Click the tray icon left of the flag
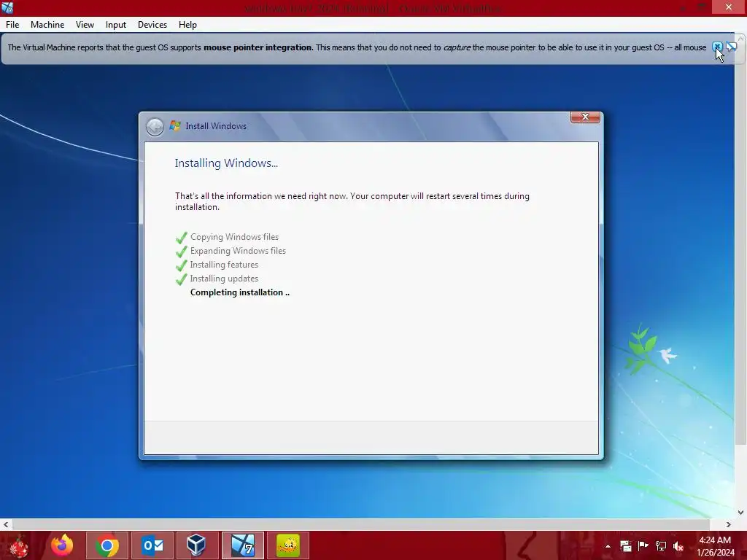Viewport: 747px width, 560px height. point(625,546)
